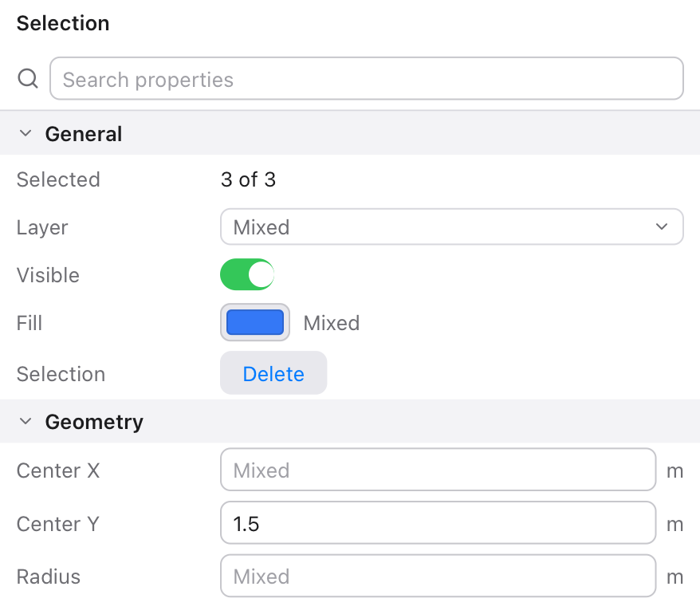Click the '3 of 3' selected count

(x=248, y=179)
